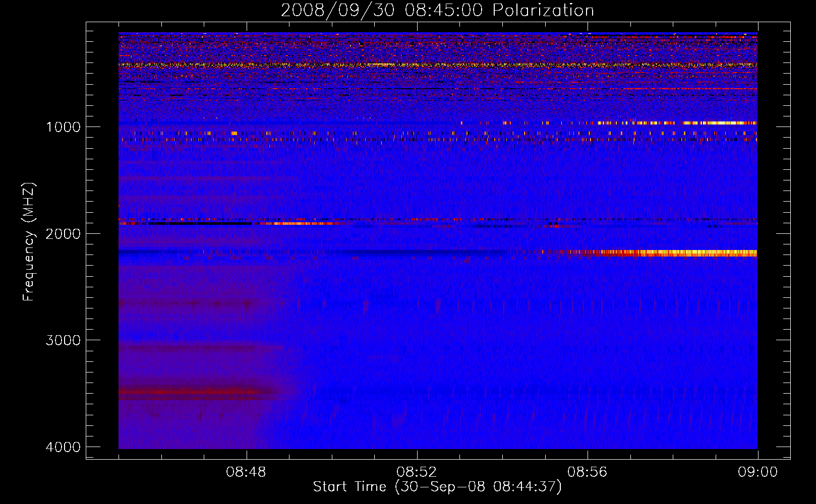Click the '1000' frequency tick label

click(63, 127)
